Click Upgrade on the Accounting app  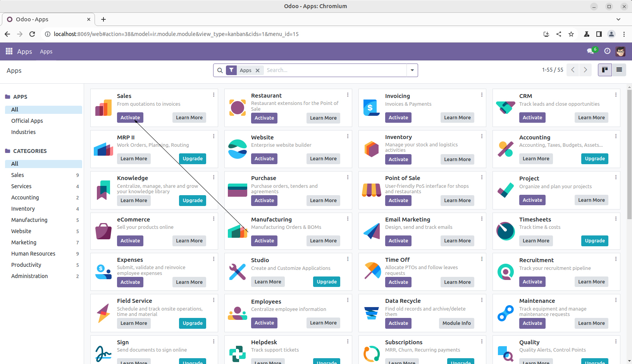pyautogui.click(x=594, y=159)
